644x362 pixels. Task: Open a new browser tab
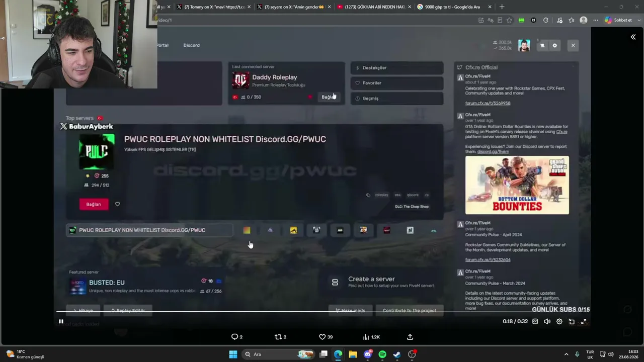(502, 7)
